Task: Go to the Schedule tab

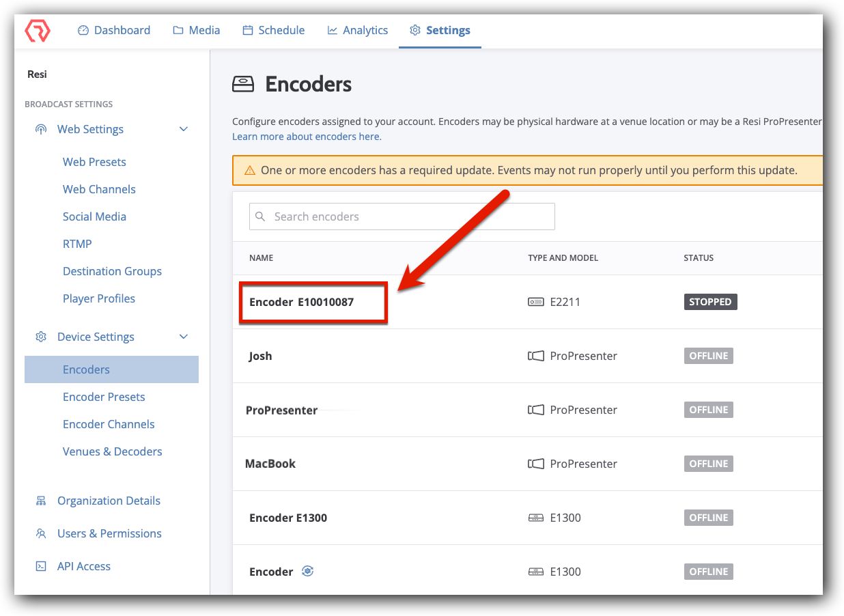Action: pyautogui.click(x=274, y=30)
